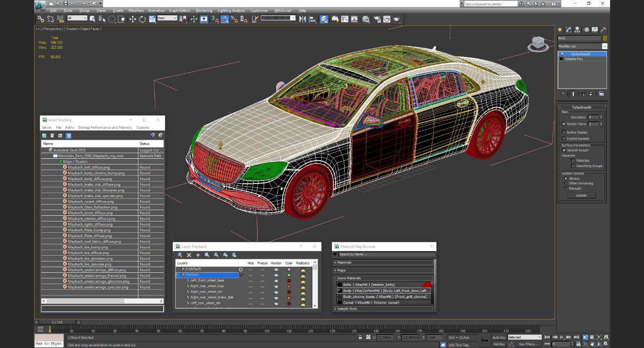Click Delete layer icon in Layer dialog
This screenshot has height=348, width=644.
(189, 255)
